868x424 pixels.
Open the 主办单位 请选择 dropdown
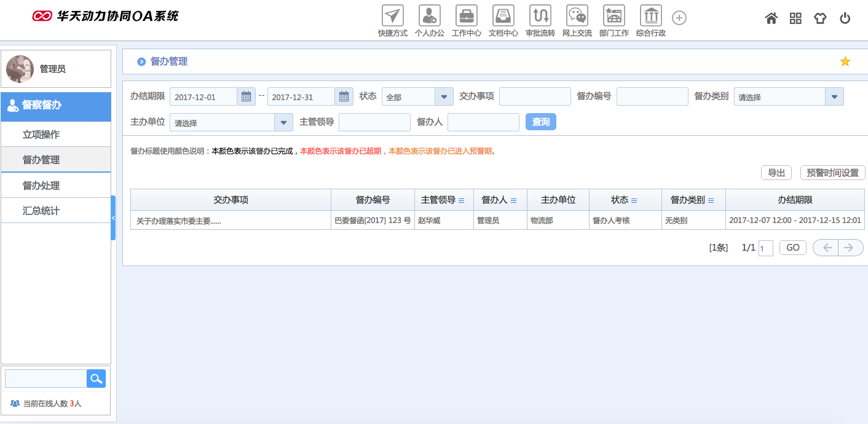(283, 122)
